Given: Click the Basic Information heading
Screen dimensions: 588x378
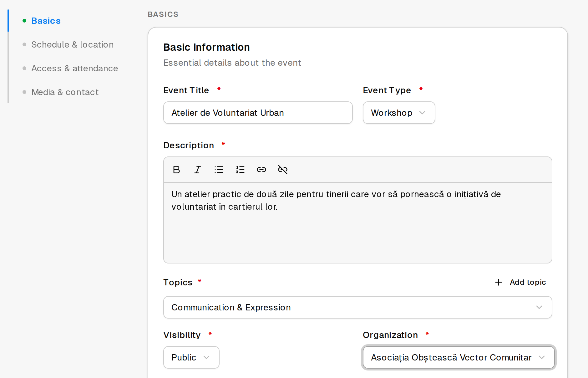Looking at the screenshot, I should [x=206, y=47].
